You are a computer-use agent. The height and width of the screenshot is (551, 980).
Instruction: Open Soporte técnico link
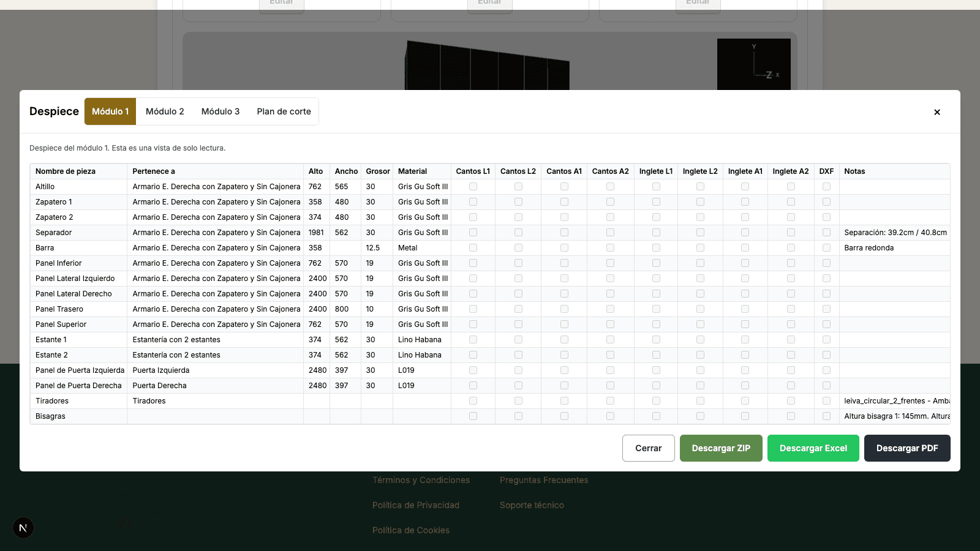click(532, 505)
